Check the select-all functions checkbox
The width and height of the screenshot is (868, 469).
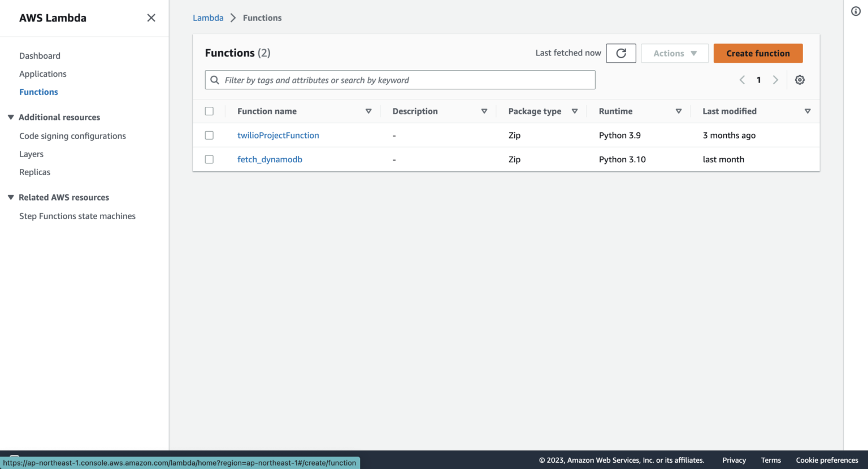(209, 111)
